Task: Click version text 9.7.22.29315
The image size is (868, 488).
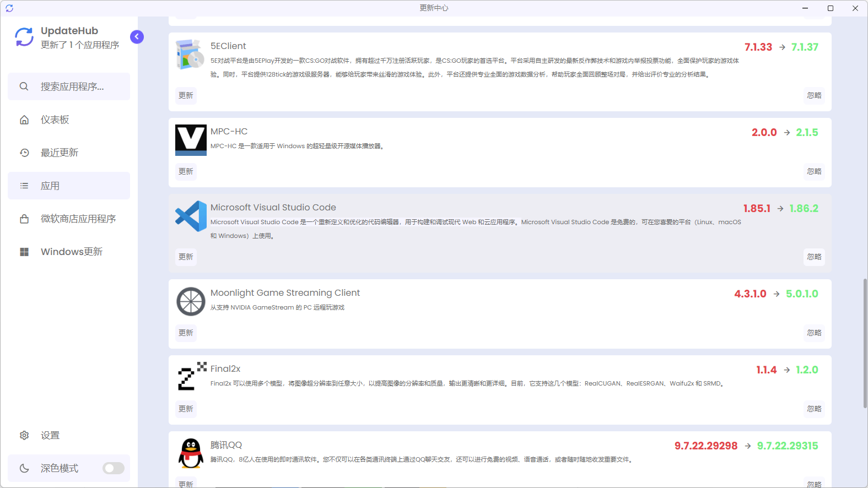Action: point(788,446)
